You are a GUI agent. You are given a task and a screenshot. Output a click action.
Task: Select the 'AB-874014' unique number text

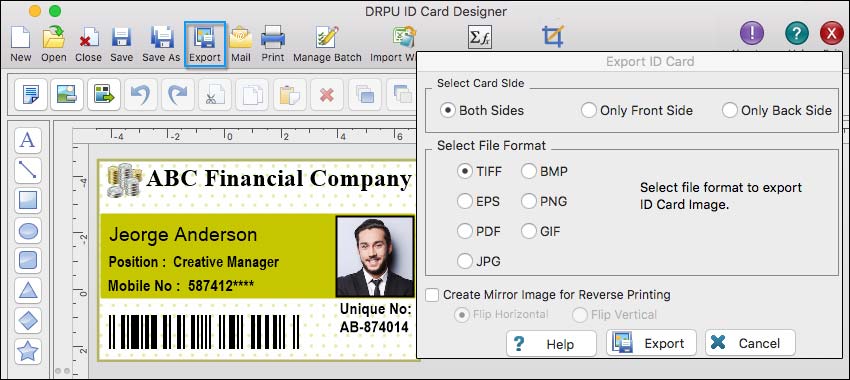[374, 327]
